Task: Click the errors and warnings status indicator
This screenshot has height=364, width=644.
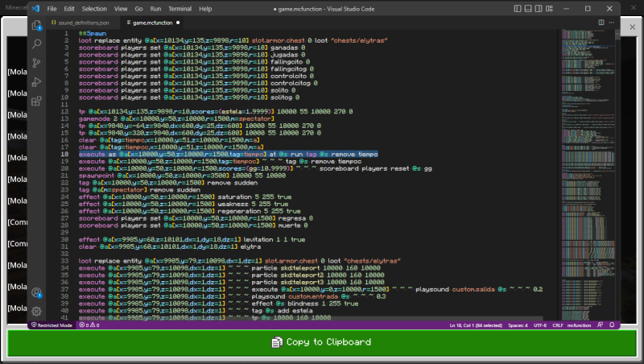Action: (x=90, y=325)
